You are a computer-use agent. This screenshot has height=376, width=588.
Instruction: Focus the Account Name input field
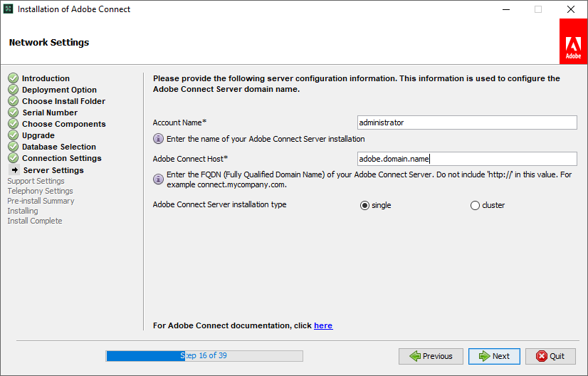pyautogui.click(x=467, y=122)
